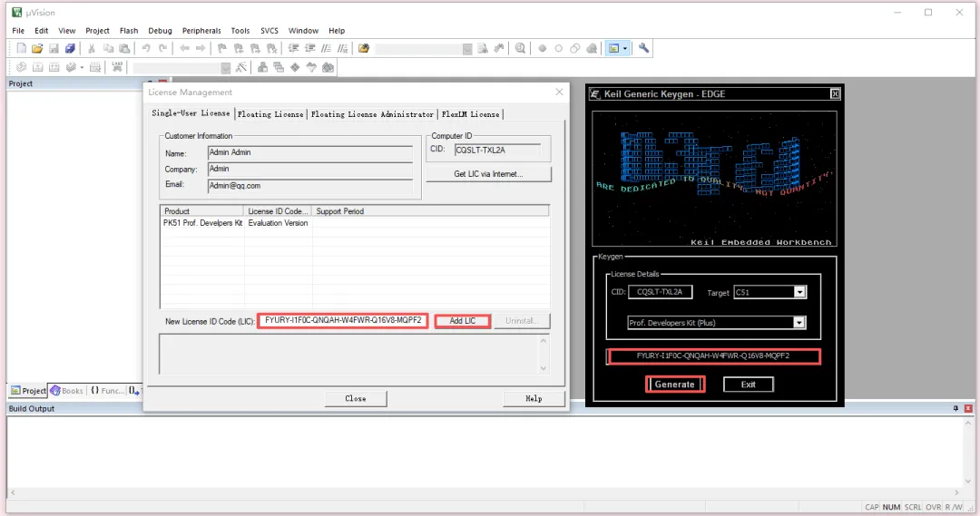This screenshot has height=516, width=980.
Task: Click the Insert Bookmark flag icon
Action: 222,48
